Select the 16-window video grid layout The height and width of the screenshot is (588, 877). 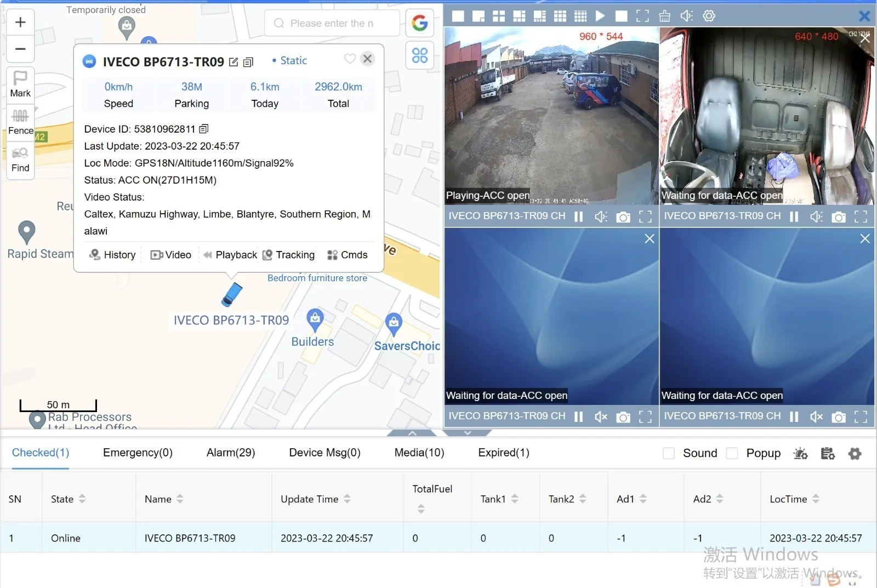(x=580, y=16)
